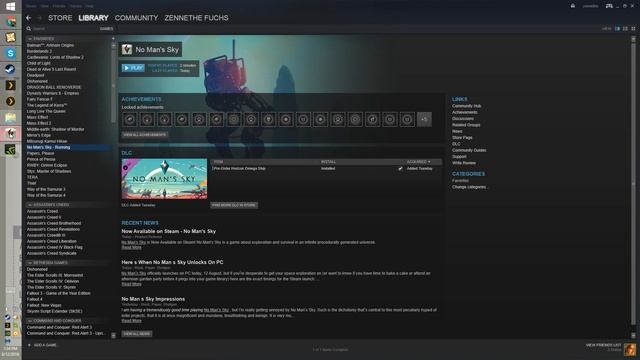Sort DLC by Acquired column arrow

(429, 162)
